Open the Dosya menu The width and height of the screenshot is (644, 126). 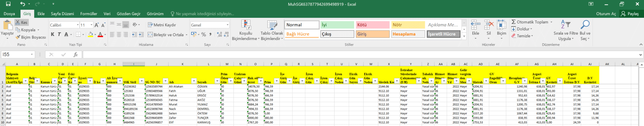click(9, 14)
